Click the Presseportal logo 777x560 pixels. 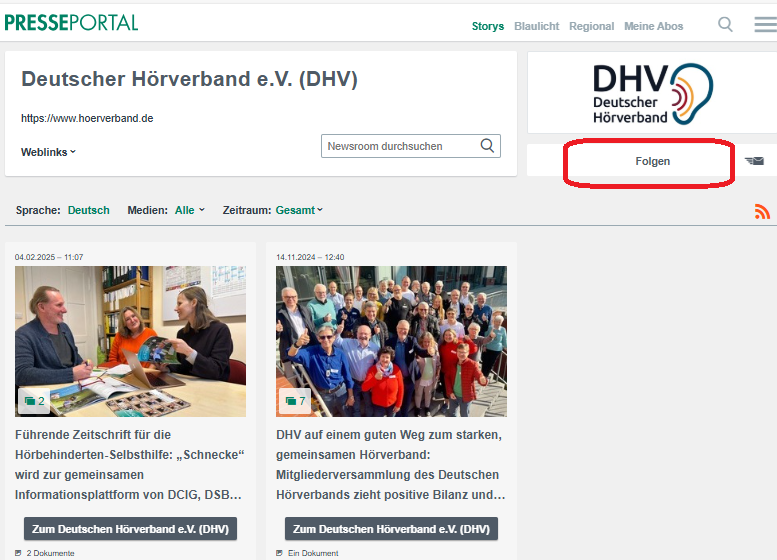pos(71,23)
